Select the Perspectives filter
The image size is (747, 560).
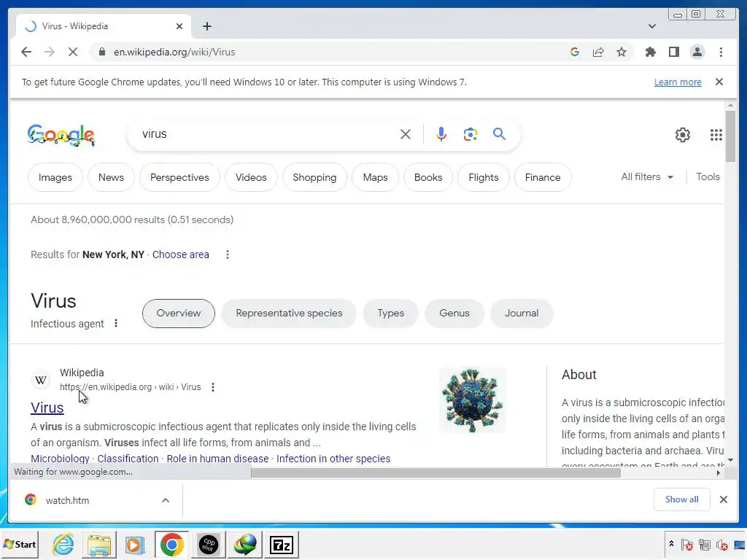(179, 177)
